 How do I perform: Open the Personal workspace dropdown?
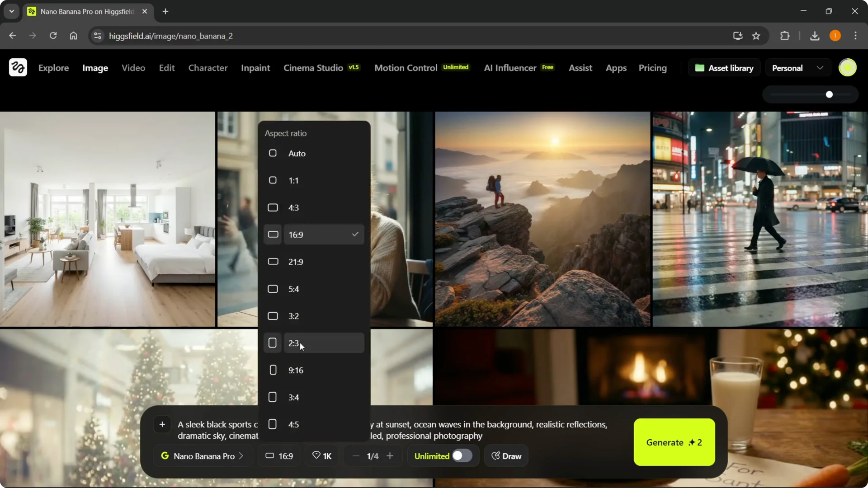[x=797, y=67]
